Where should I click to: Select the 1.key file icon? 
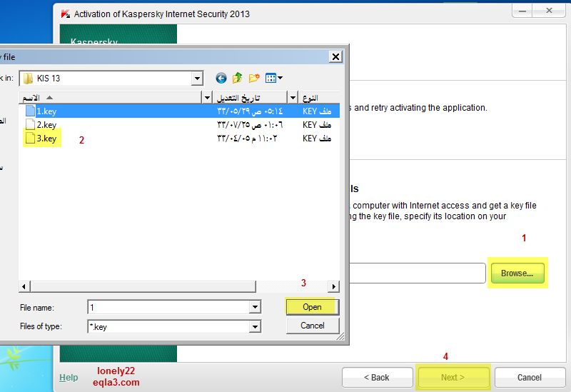pos(31,111)
